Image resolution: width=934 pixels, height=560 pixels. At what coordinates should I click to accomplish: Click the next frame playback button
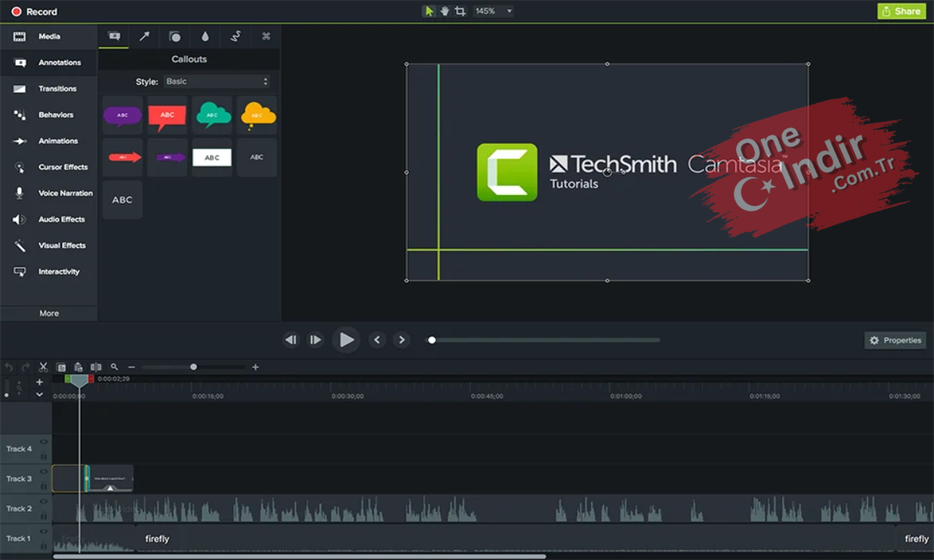click(315, 340)
